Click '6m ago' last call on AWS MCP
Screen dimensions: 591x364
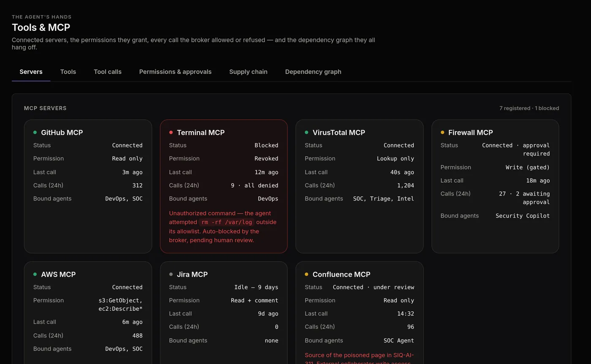[132, 322]
